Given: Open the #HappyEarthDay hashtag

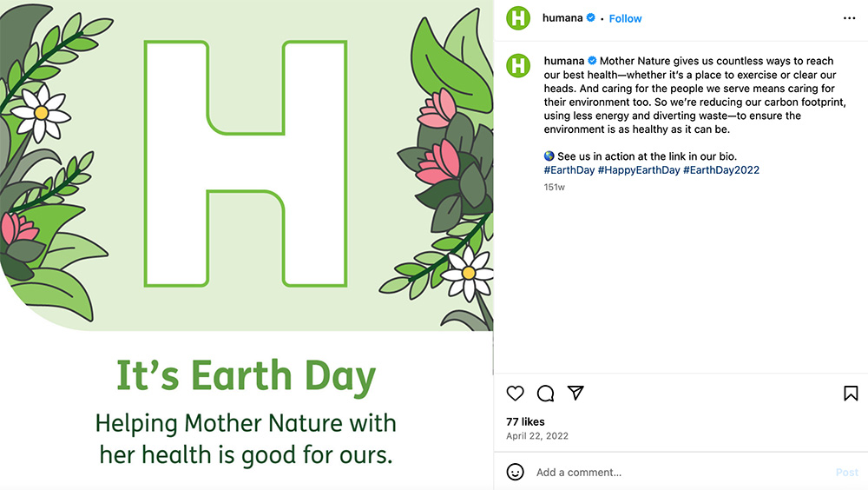Looking at the screenshot, I should (639, 170).
